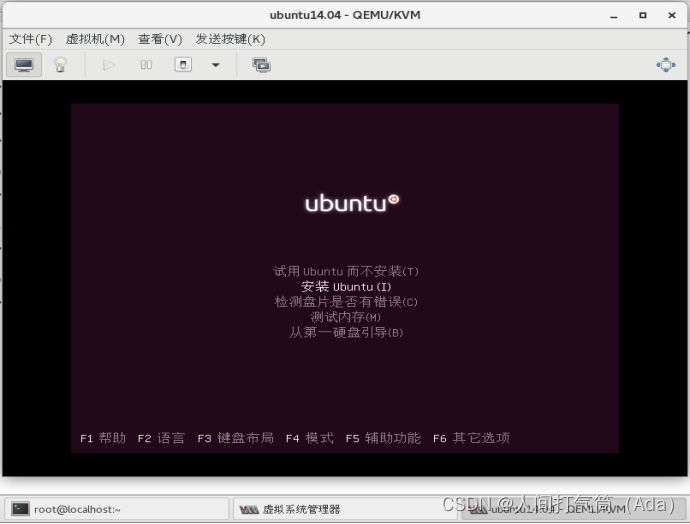Switch to root@localhost terminal in taskbar

116,509
